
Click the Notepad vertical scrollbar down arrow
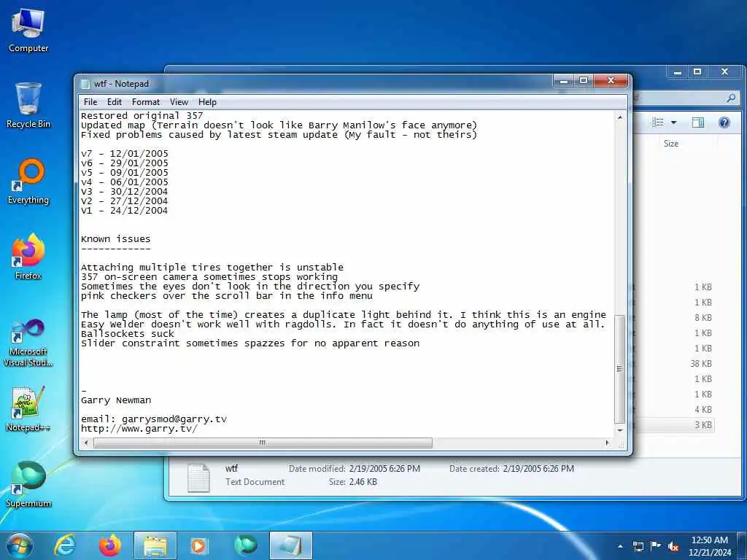(x=620, y=430)
